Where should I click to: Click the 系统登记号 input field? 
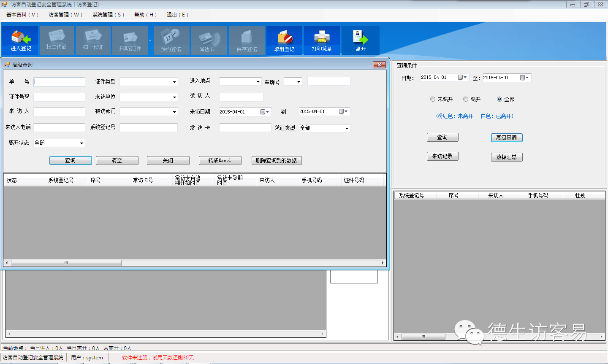[149, 127]
